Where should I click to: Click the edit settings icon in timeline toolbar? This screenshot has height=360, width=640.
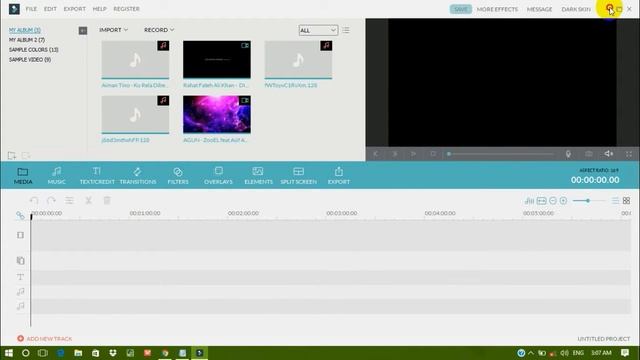[x=69, y=200]
